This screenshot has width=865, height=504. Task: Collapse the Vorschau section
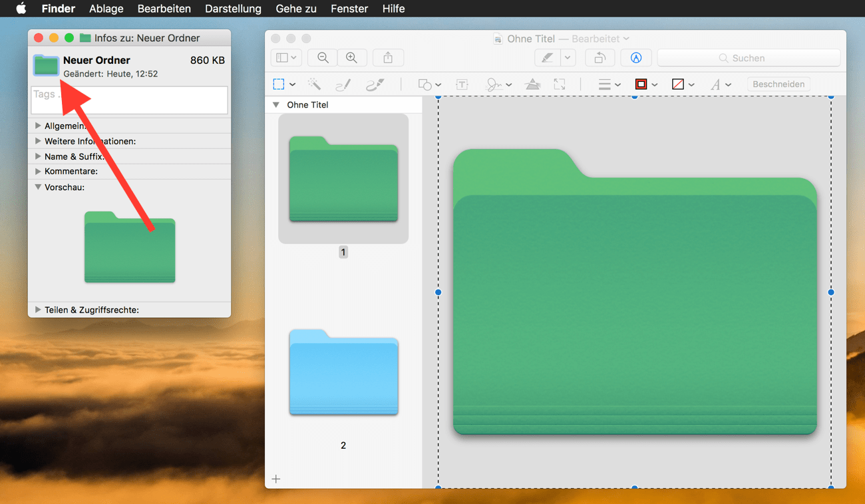38,188
